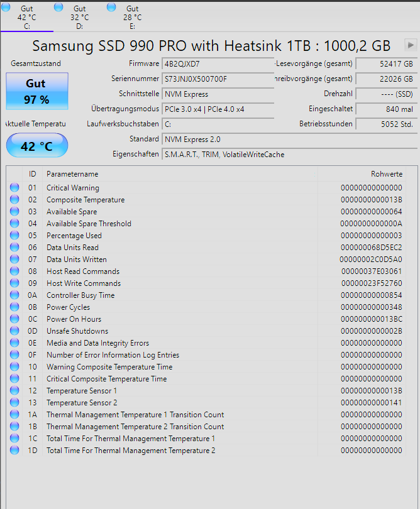Click the serial number field S73JNJ0X500700F

(x=218, y=79)
